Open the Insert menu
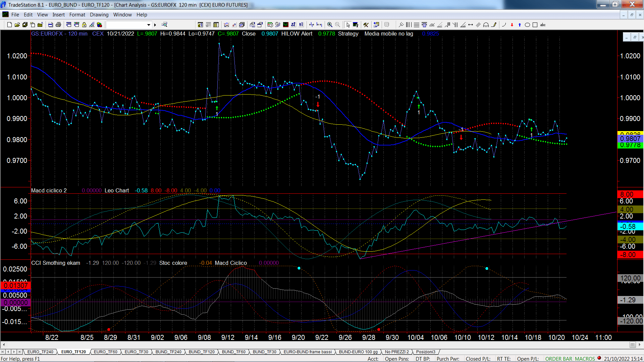The height and width of the screenshot is (362, 644). click(58, 14)
